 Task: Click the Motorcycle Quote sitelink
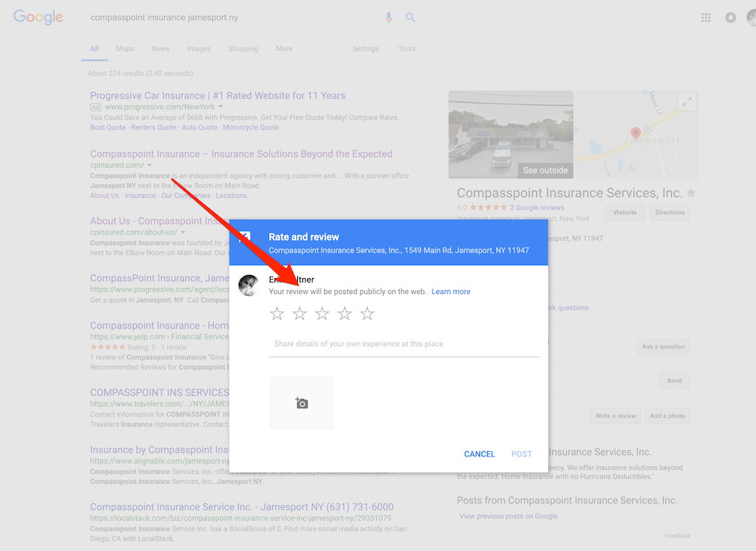(251, 127)
